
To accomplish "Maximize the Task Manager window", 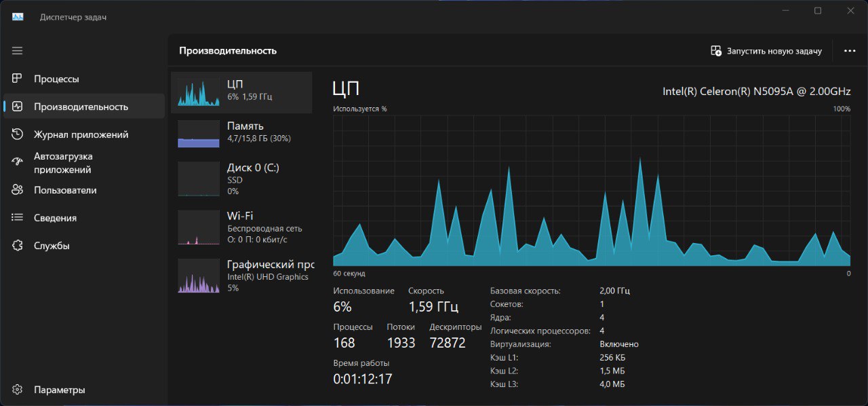I will tap(818, 10).
